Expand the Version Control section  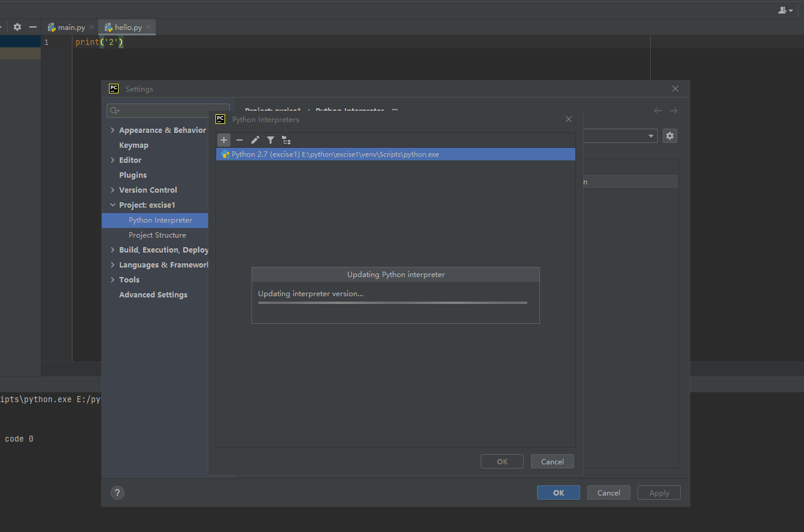(113, 190)
